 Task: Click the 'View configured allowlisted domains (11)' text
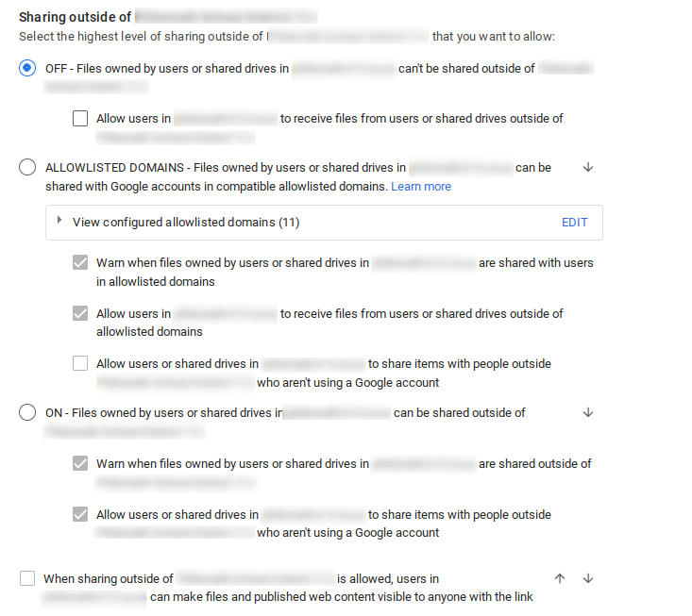pos(186,223)
